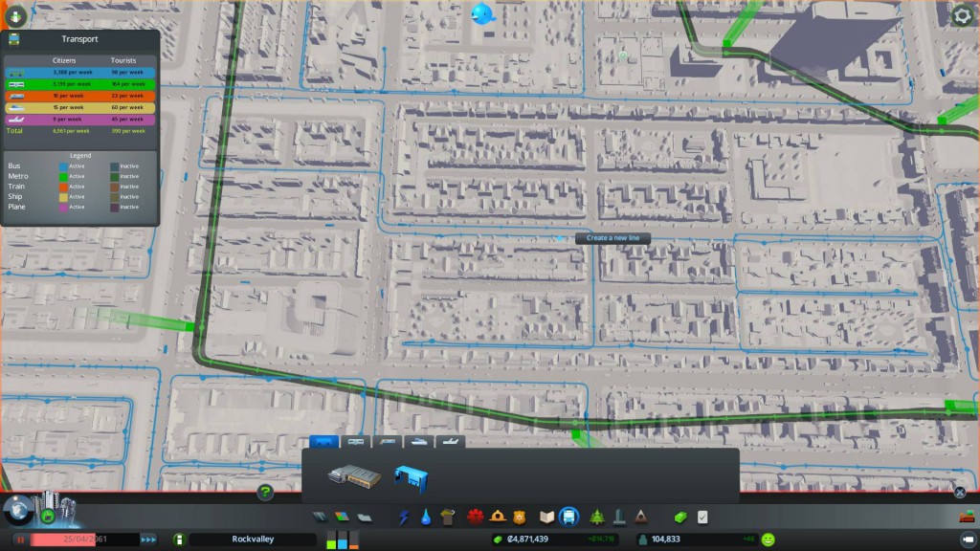This screenshot has height=551, width=980.
Task: Open the zoning demand bars indicator
Action: pyautogui.click(x=343, y=540)
